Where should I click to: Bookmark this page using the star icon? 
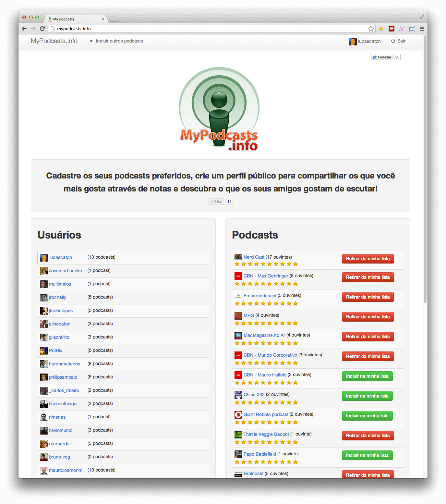coord(371,29)
